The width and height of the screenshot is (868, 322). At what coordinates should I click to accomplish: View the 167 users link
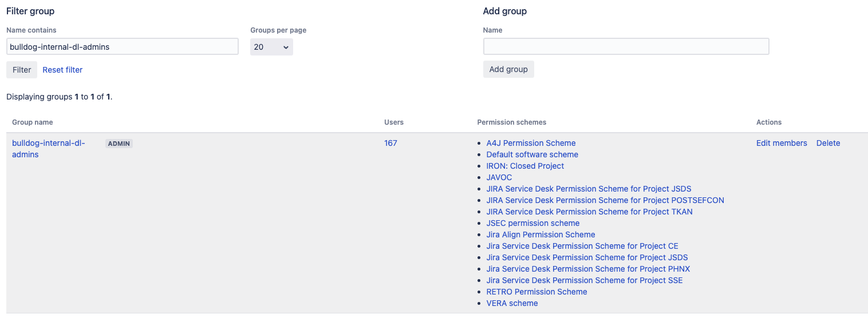pos(390,143)
